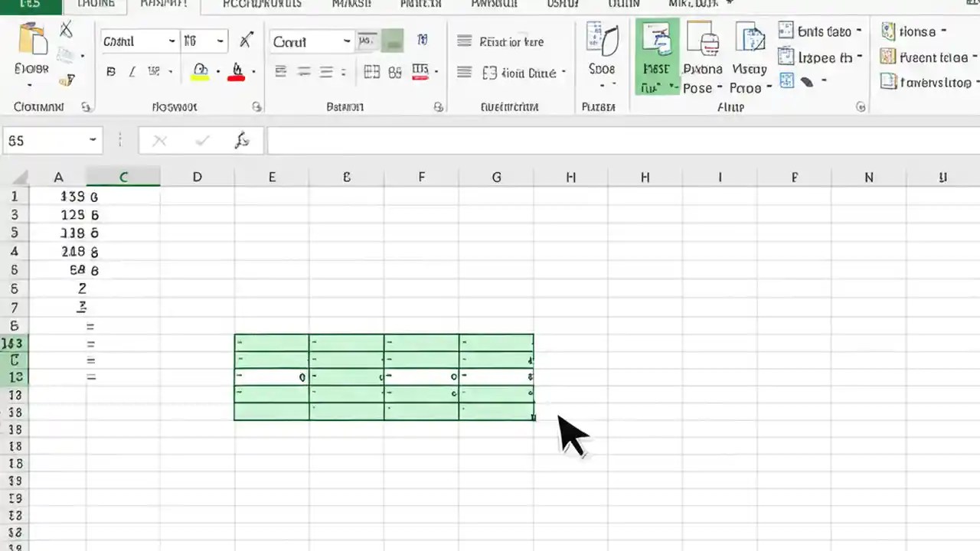Click the Merge & Center icon
The image size is (980, 551).
pyautogui.click(x=523, y=73)
